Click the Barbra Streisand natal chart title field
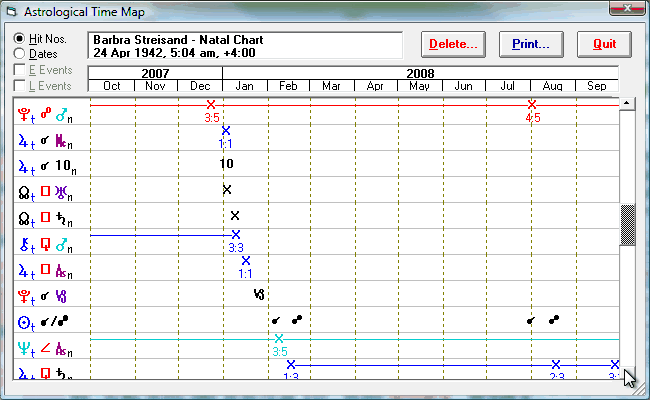This screenshot has height=400, width=650. [245, 46]
